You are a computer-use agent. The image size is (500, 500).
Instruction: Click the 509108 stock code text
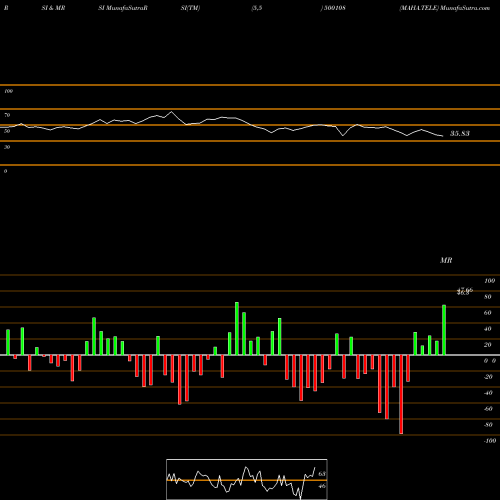[335, 8]
